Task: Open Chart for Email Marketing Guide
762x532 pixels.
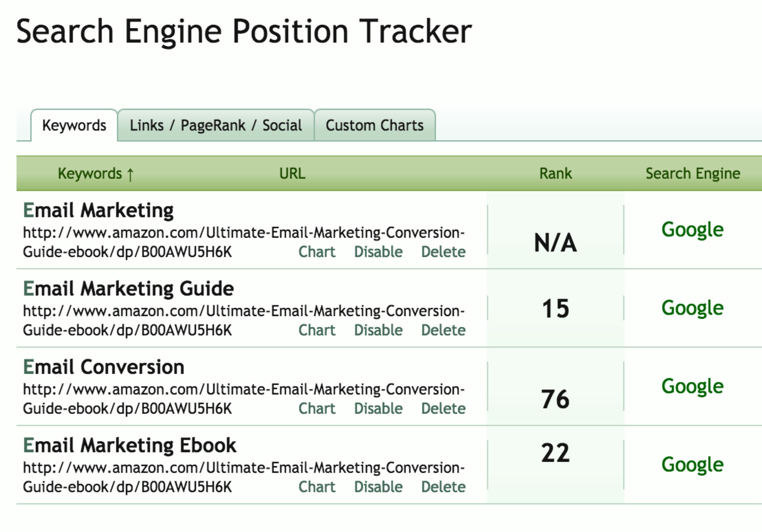Action: (317, 330)
